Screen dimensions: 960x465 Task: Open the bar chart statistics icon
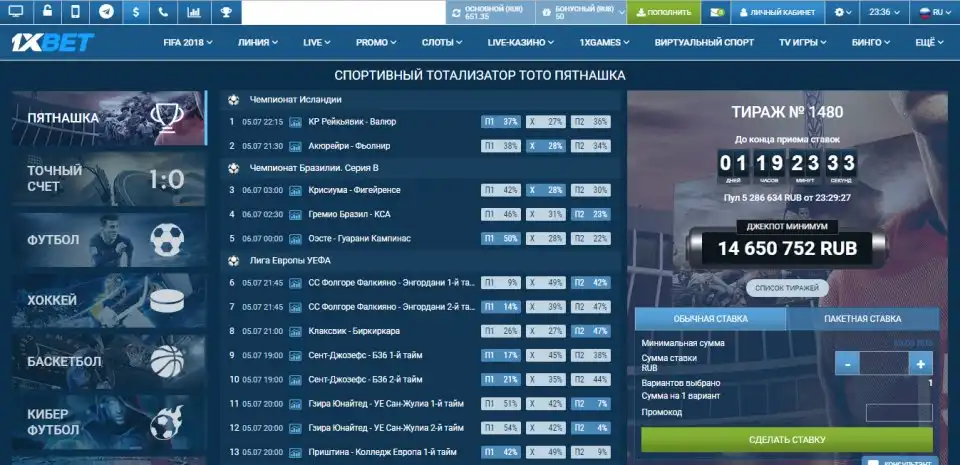[194, 12]
